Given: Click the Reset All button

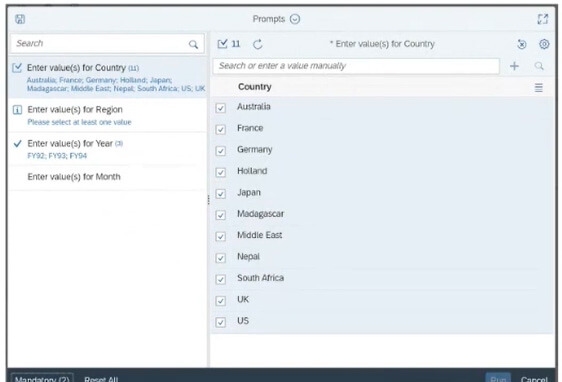Looking at the screenshot, I should [x=101, y=379].
